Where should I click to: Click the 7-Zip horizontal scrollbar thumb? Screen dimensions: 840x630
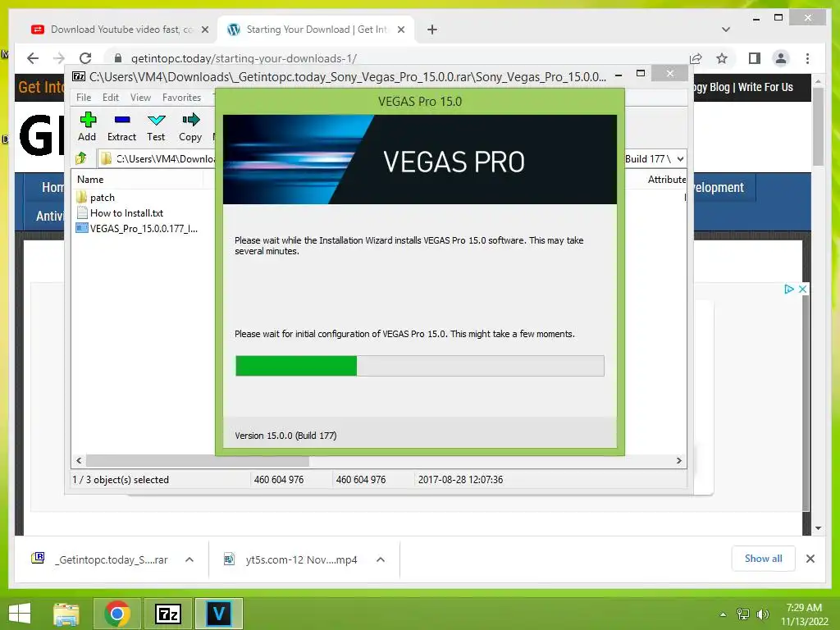(197, 461)
